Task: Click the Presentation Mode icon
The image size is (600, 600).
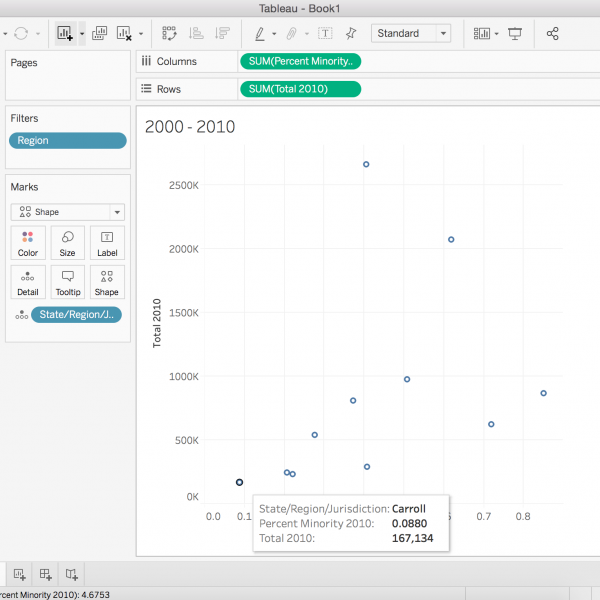Action: point(515,33)
